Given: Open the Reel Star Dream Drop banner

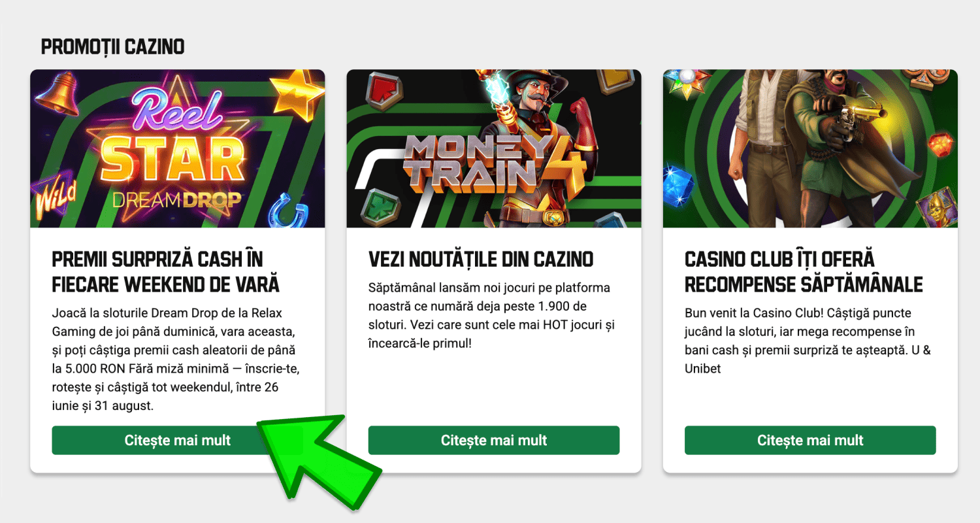Looking at the screenshot, I should coord(177,148).
